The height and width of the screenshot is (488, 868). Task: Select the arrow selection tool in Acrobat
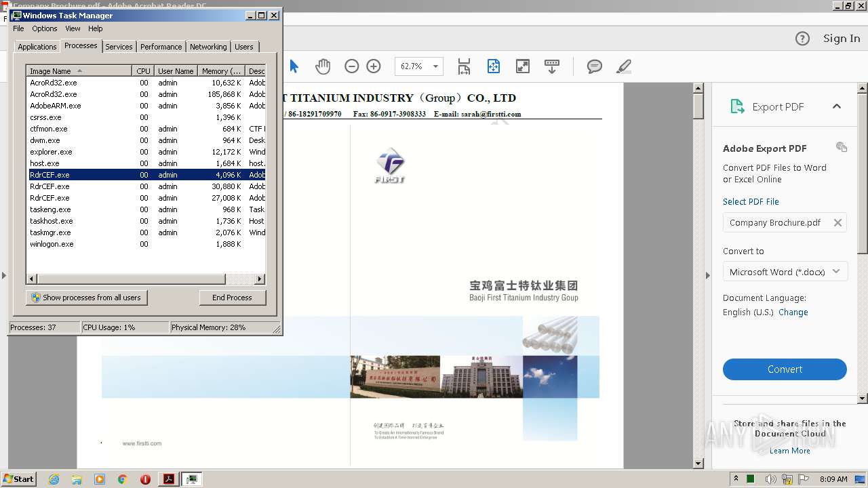point(294,66)
